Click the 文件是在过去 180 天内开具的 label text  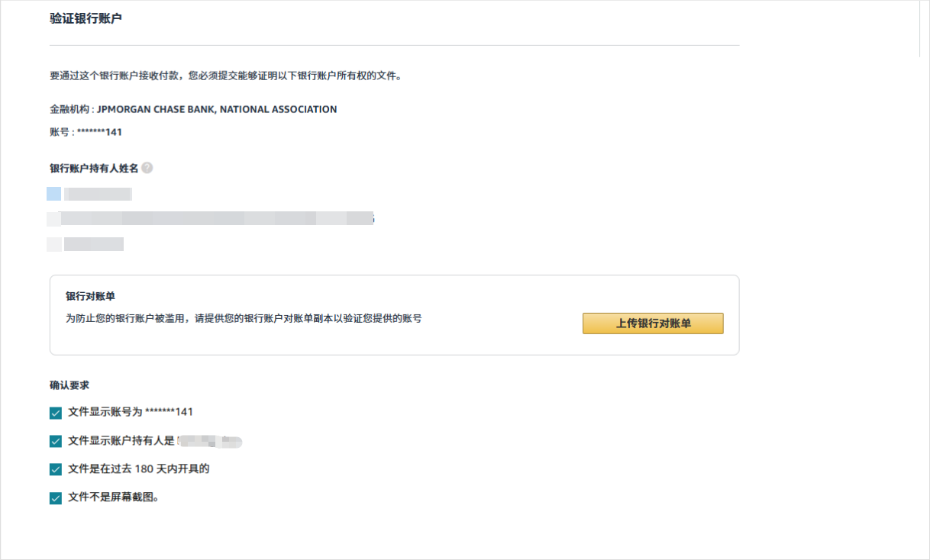pos(138,468)
